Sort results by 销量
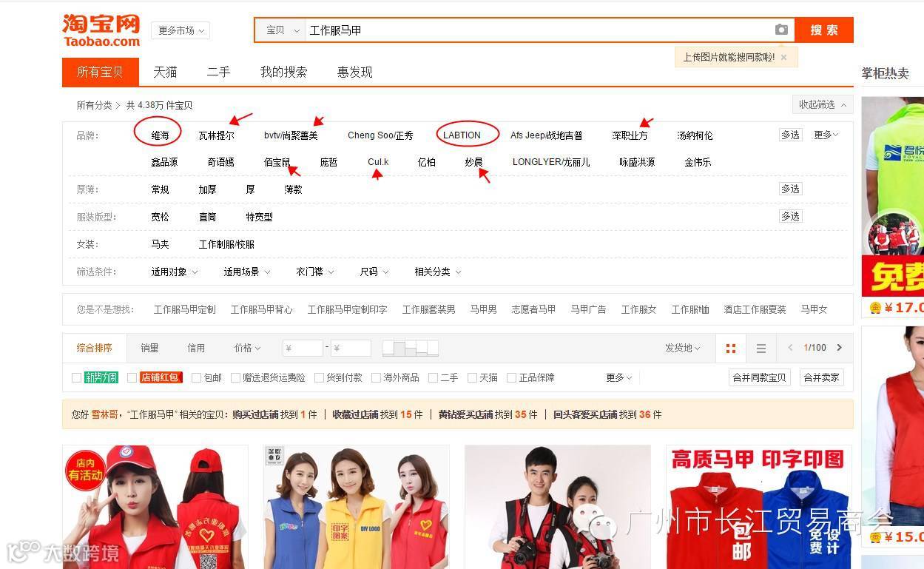924x569 pixels. pos(150,348)
